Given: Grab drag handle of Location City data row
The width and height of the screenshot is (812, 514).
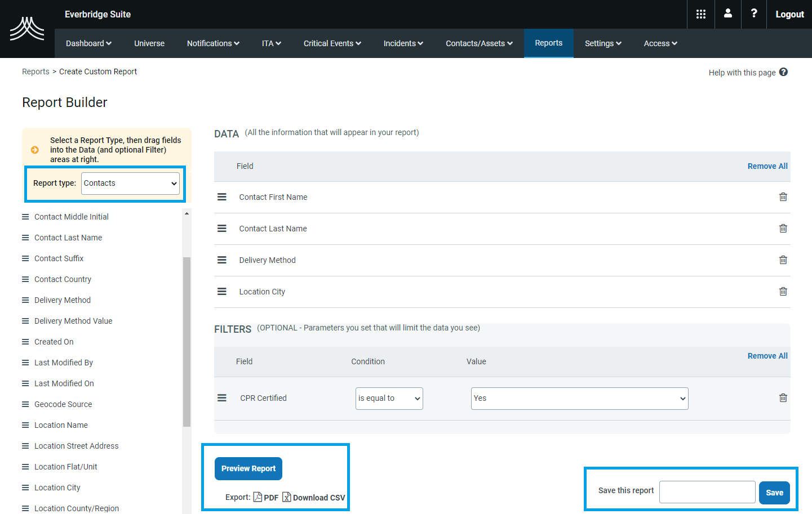Looking at the screenshot, I should pyautogui.click(x=222, y=292).
